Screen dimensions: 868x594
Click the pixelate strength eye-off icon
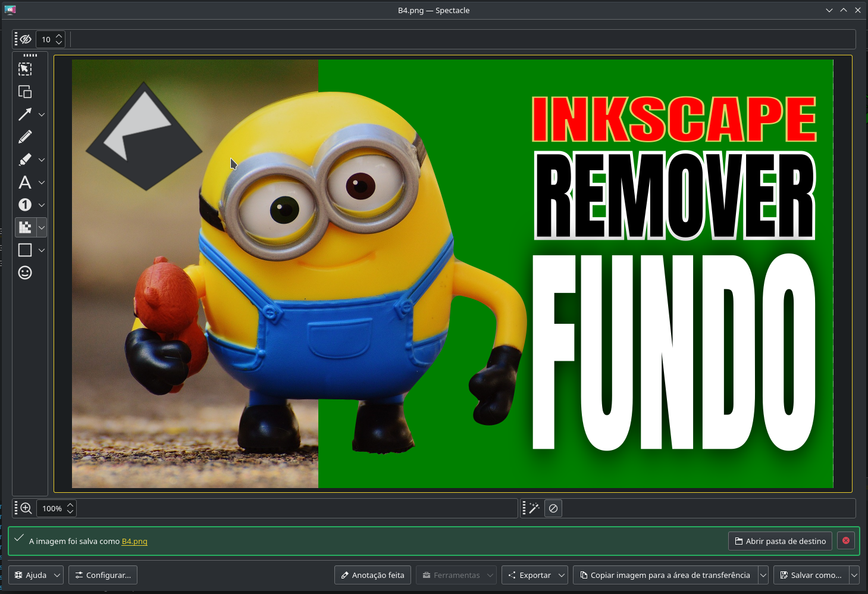point(26,39)
